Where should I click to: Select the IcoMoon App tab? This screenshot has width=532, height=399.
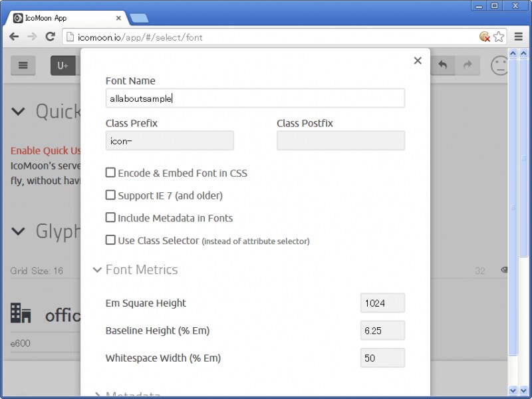tap(66, 19)
